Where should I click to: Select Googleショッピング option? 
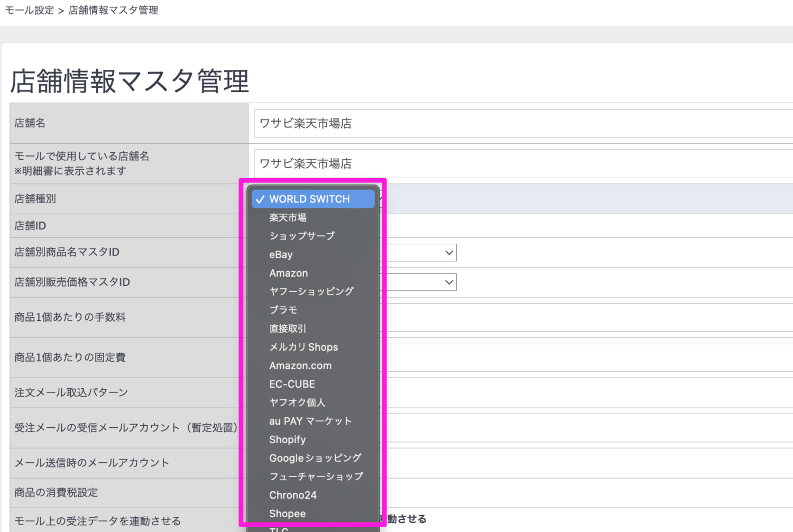point(313,458)
